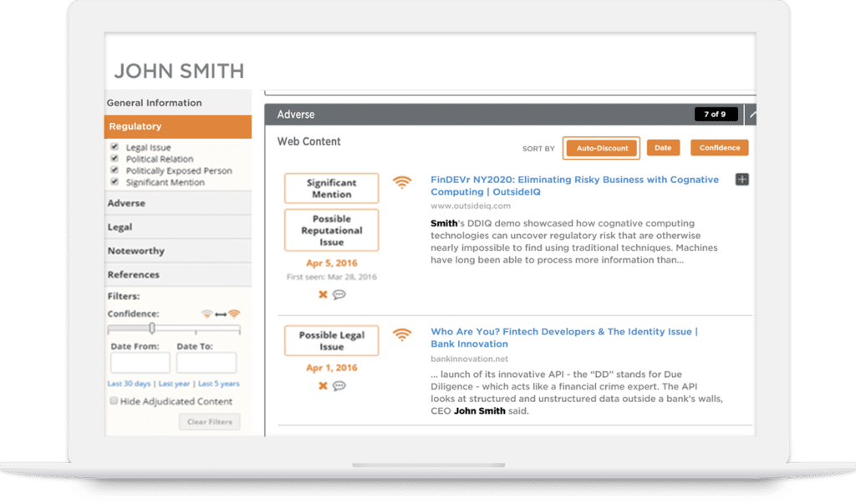
Task: Sort results by Auto-Discount
Action: [602, 148]
